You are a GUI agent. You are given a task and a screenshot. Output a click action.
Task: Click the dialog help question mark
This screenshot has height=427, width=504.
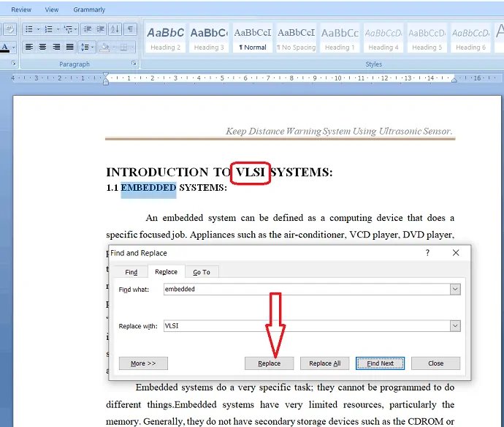427,253
